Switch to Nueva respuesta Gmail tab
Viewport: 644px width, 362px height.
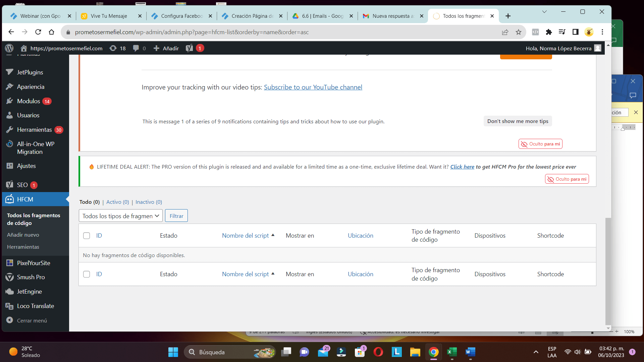393,16
